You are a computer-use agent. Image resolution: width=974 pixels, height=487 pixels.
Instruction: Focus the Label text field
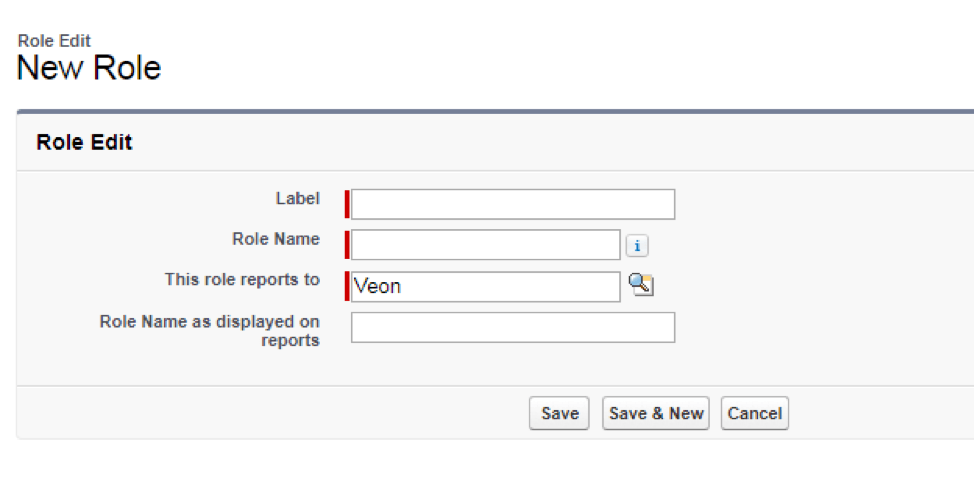click(x=512, y=204)
